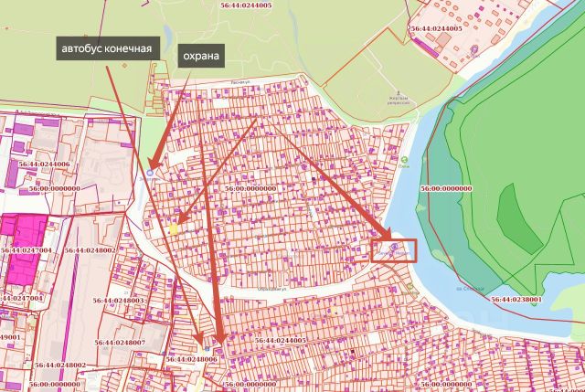Select the dark green forest polygon on the island

click(x=519, y=218)
